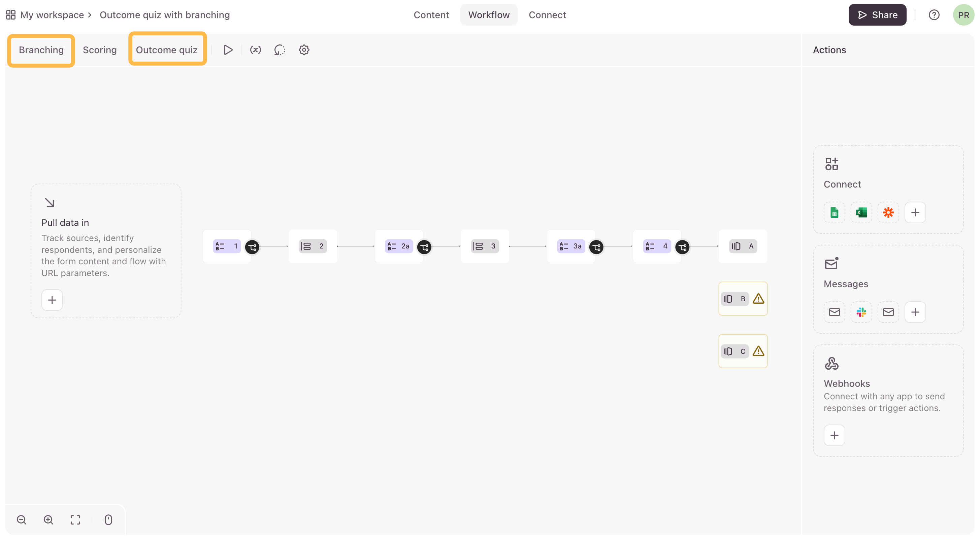
Task: Select the Branching tab
Action: [41, 50]
